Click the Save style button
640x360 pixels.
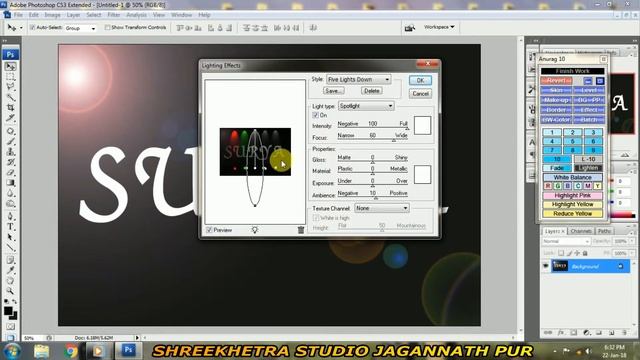point(333,91)
